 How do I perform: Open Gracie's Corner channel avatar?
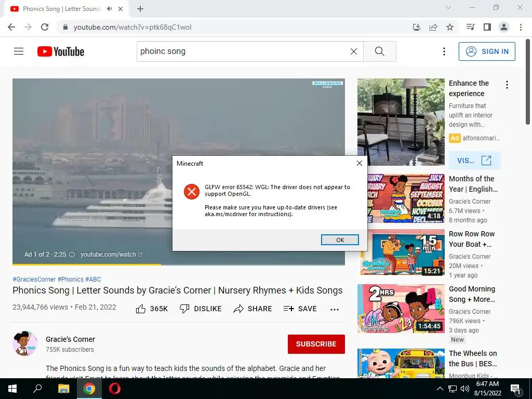tap(25, 343)
